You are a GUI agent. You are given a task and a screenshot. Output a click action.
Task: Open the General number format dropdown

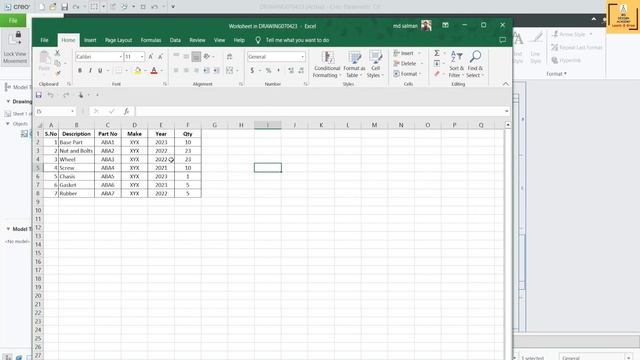coord(302,57)
